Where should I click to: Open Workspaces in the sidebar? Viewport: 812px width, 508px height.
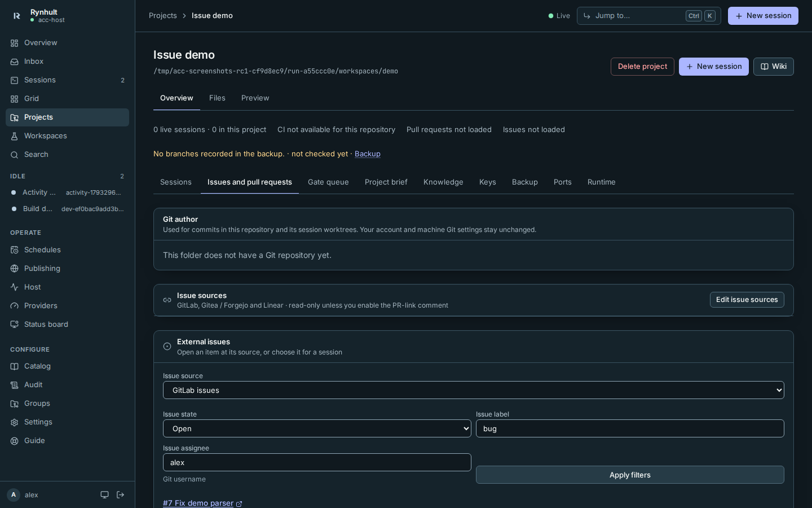(x=67, y=136)
